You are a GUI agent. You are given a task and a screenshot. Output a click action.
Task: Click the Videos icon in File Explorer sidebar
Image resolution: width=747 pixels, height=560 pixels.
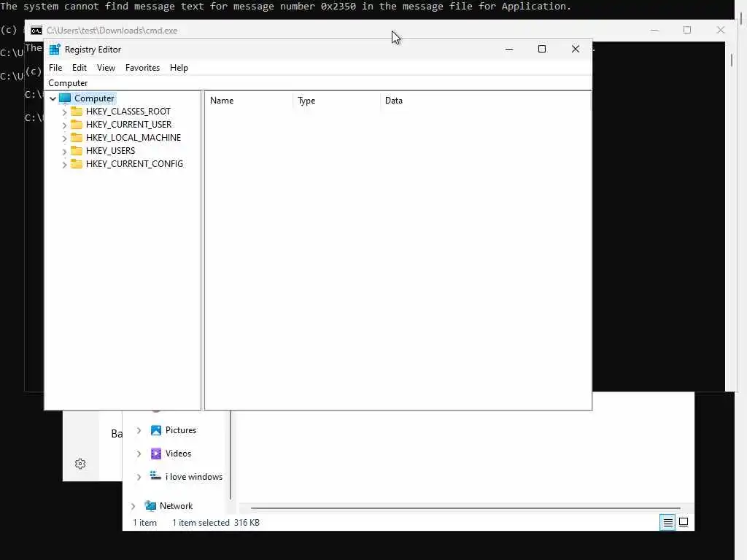(x=156, y=454)
